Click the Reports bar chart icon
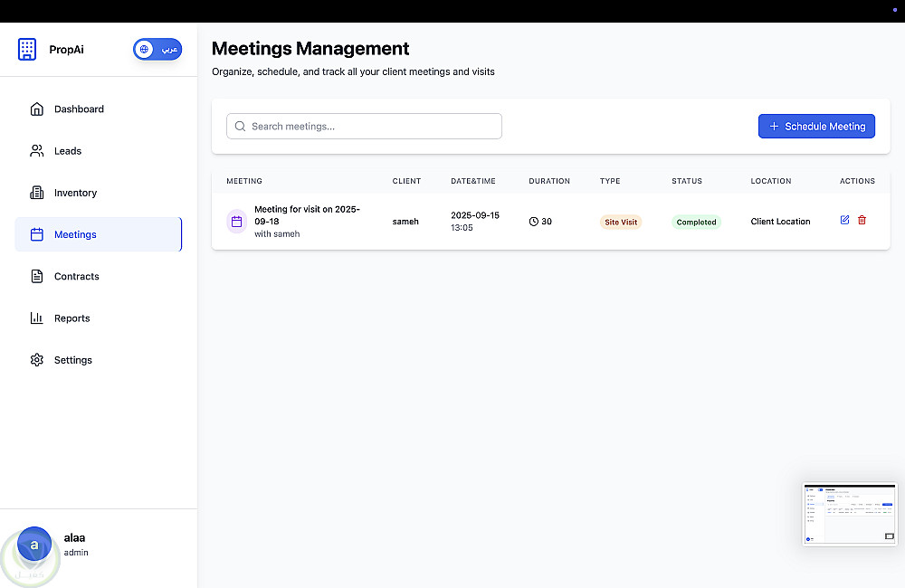The width and height of the screenshot is (905, 588). click(37, 318)
